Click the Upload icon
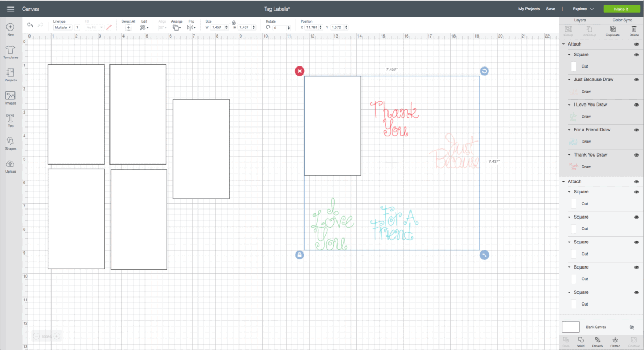The height and width of the screenshot is (350, 644). [x=10, y=166]
